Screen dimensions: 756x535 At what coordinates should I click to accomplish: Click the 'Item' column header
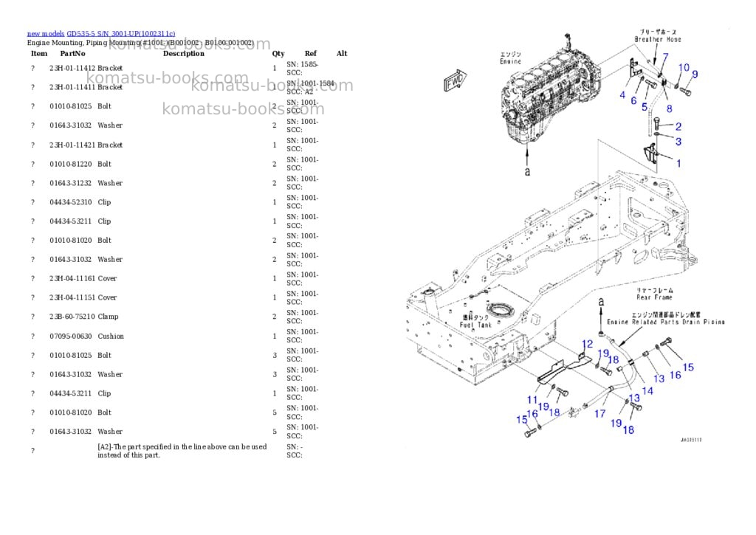pos(39,53)
